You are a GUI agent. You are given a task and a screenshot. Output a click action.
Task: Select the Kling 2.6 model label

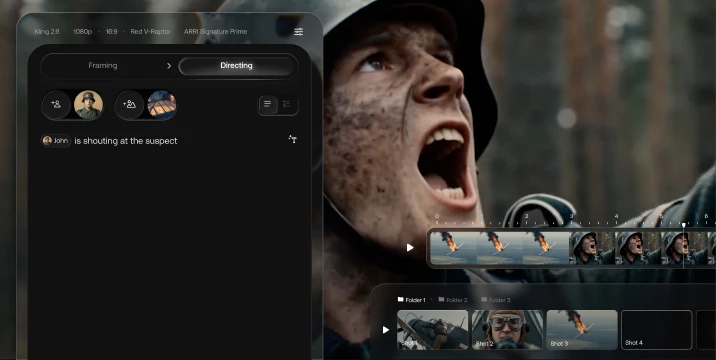[x=47, y=32]
